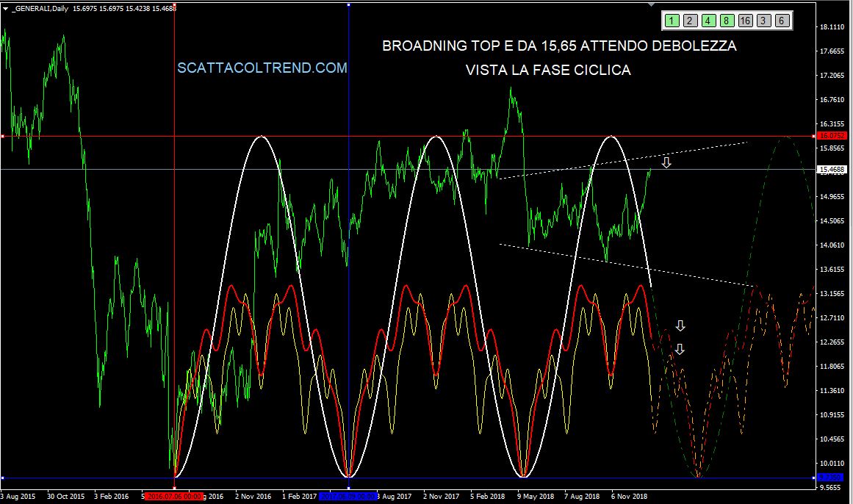
Task: Click the SCATTACOLTREND.COM text label
Action: [262, 68]
